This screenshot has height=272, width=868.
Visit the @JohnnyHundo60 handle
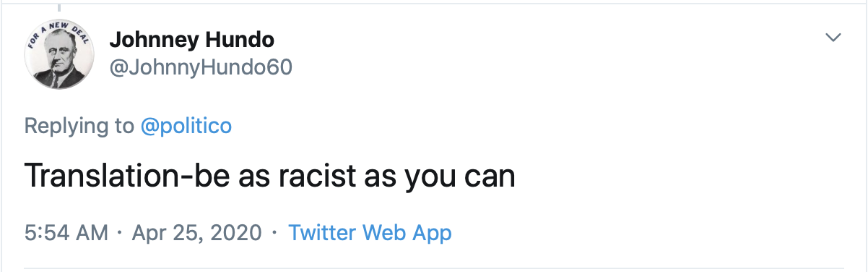[200, 67]
